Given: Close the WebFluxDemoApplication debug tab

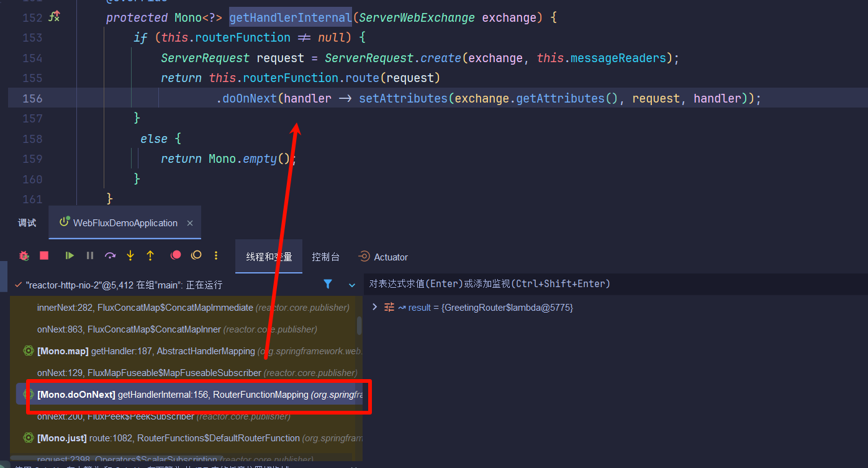Looking at the screenshot, I should [x=190, y=223].
